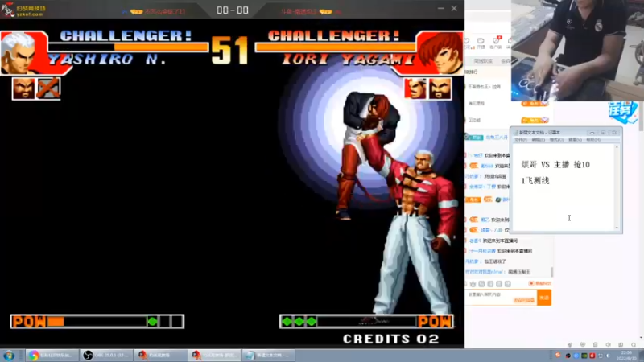Click the Iori Yagami player portrait
The image size is (644, 362).
440,52
